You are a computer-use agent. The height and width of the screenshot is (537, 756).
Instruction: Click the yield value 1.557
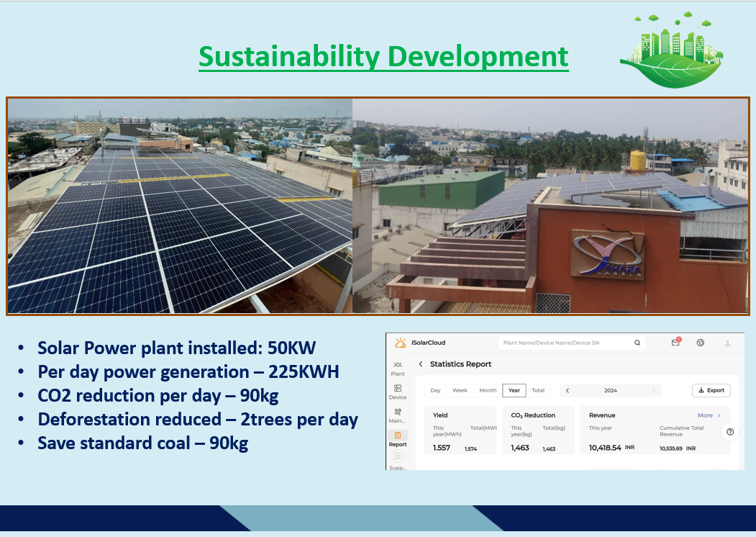click(x=442, y=448)
